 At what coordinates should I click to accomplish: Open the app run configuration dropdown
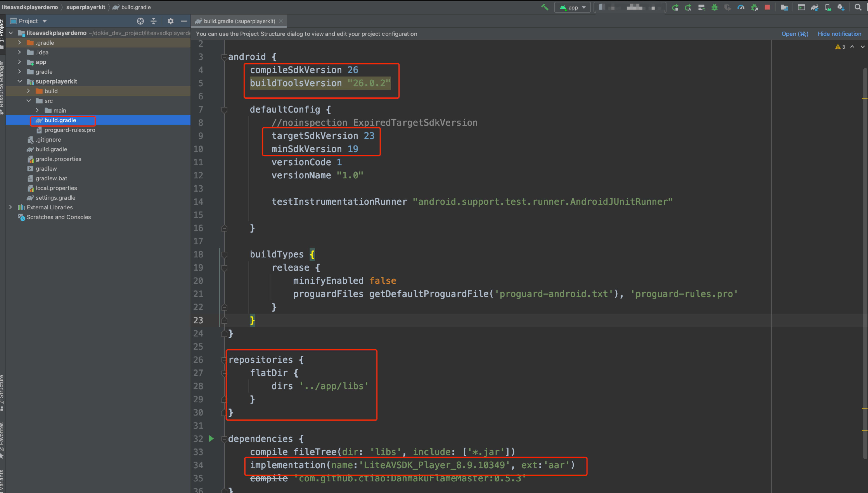pyautogui.click(x=573, y=7)
